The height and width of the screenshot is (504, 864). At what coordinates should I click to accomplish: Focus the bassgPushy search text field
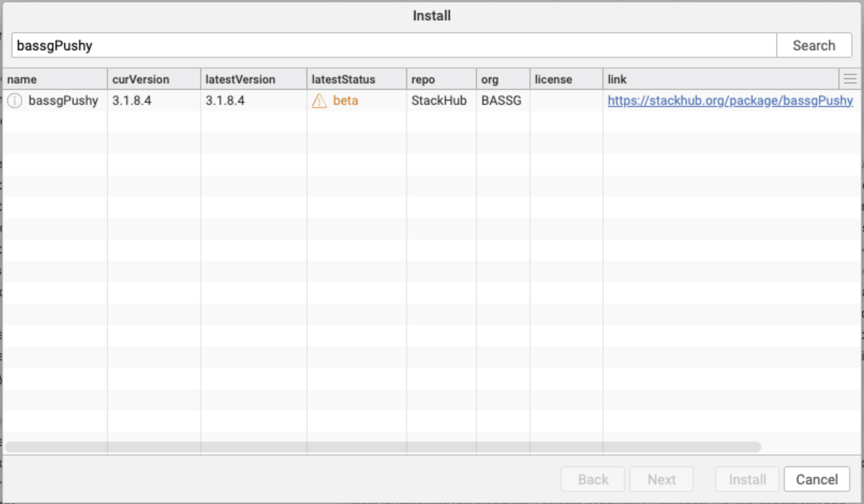pos(394,45)
